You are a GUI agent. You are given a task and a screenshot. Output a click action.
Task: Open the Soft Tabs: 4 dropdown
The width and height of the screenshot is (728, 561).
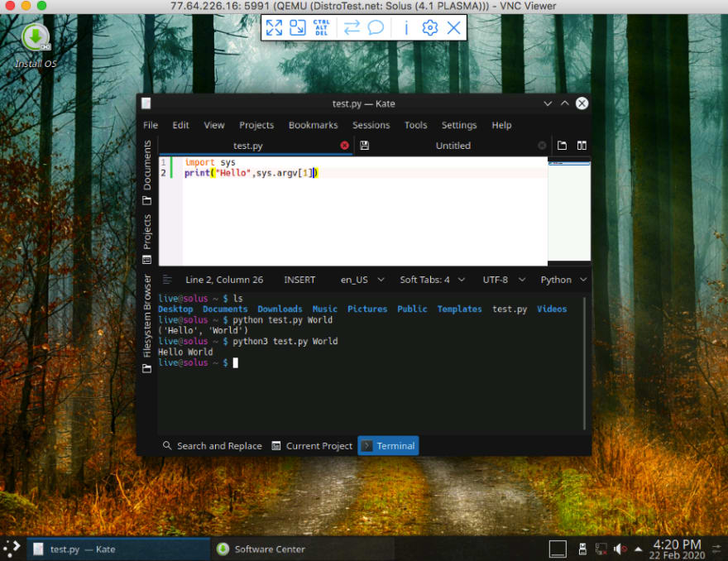click(x=432, y=280)
